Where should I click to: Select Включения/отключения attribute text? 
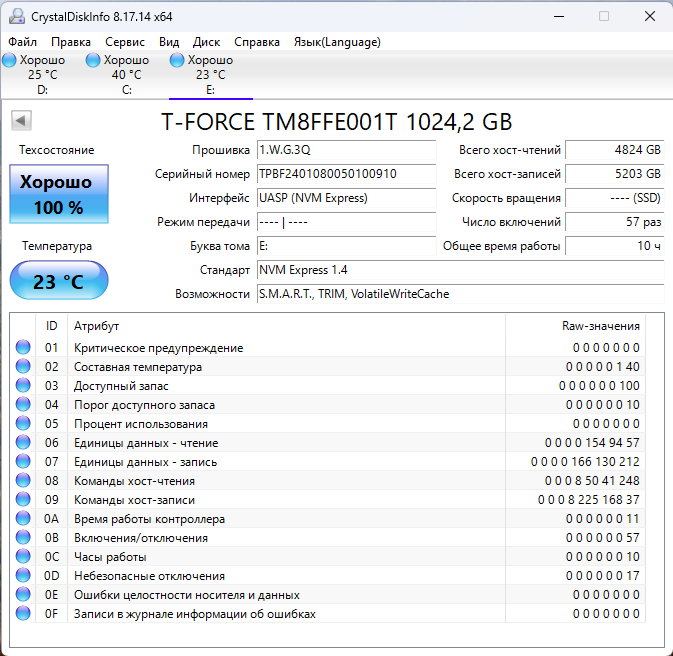(x=141, y=538)
